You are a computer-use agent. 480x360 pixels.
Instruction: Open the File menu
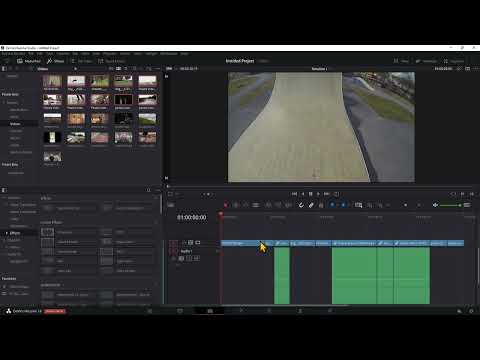coord(31,53)
